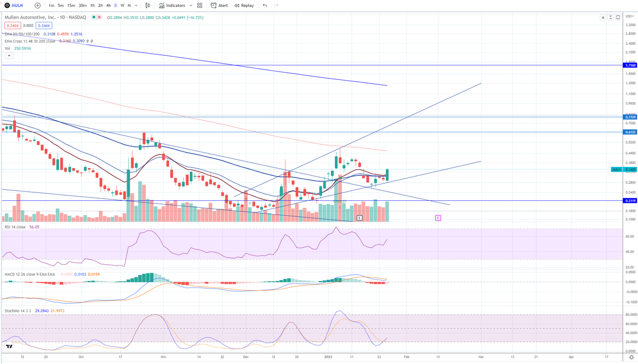Screen dimensions: 638x364
Task: Redo the chart action
Action: coord(276,5)
